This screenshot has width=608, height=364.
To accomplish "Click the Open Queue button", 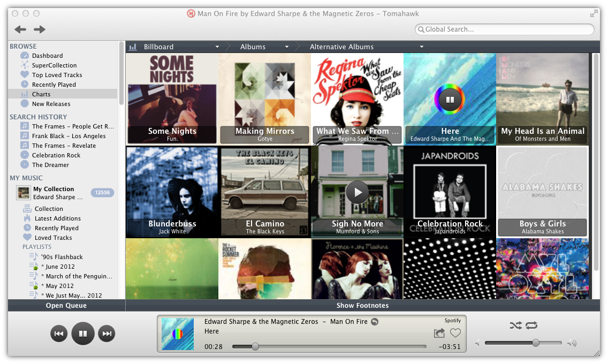I will (66, 306).
